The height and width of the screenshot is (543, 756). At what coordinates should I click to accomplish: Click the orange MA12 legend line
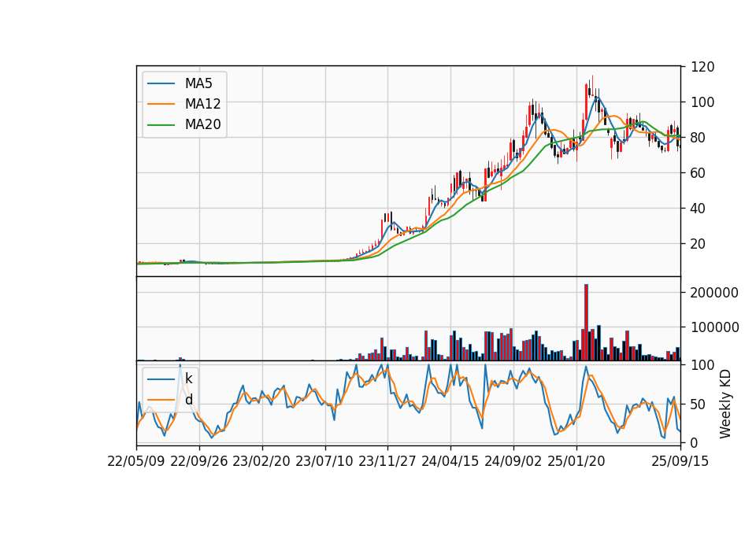tap(161, 104)
